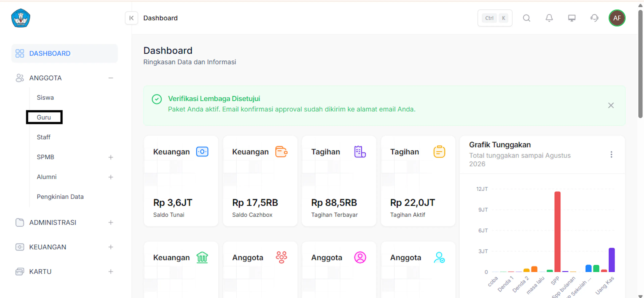
Task: Expand the Alumni submenu
Action: [111, 177]
